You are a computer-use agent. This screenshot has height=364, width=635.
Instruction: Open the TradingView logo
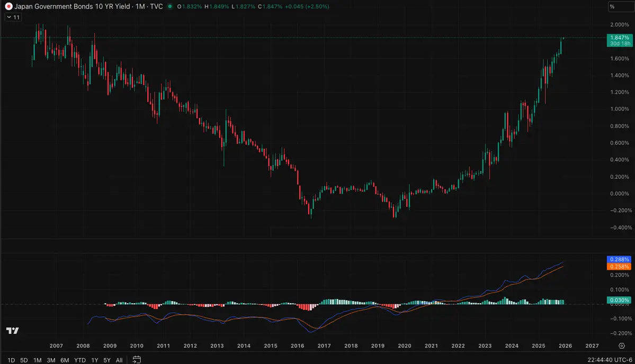point(13,331)
